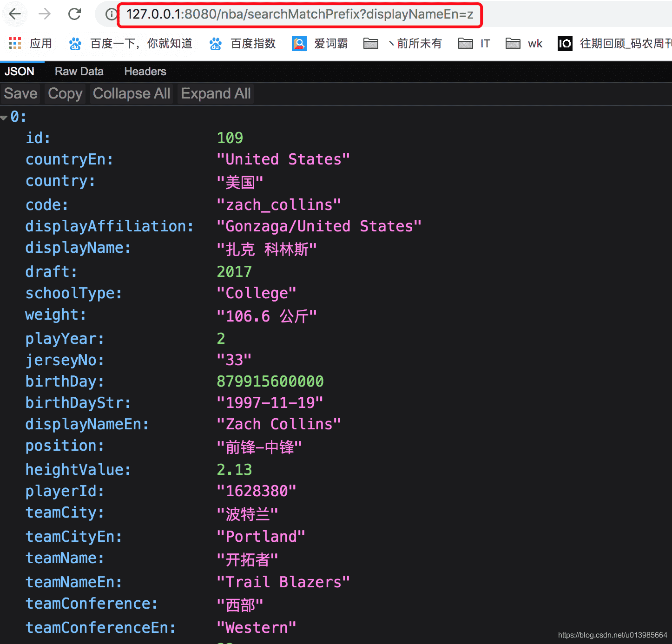Switch to the JSON tab
The height and width of the screenshot is (644, 672).
pyautogui.click(x=20, y=72)
